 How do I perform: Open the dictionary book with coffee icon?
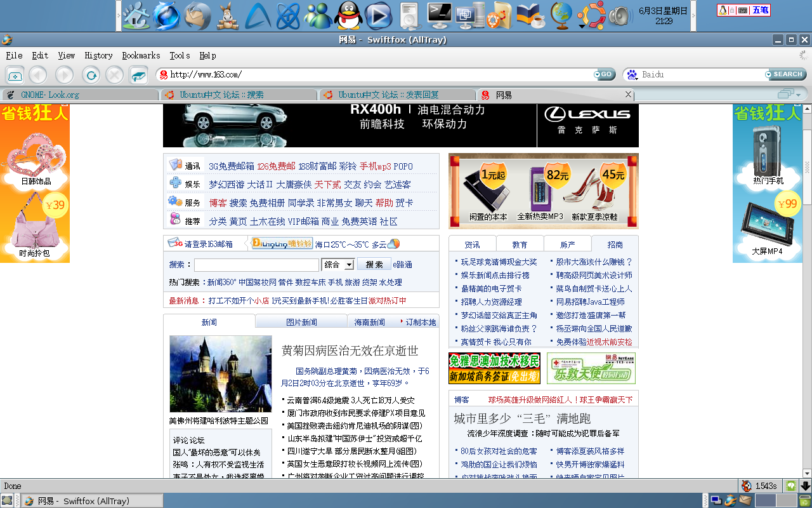[x=531, y=16]
